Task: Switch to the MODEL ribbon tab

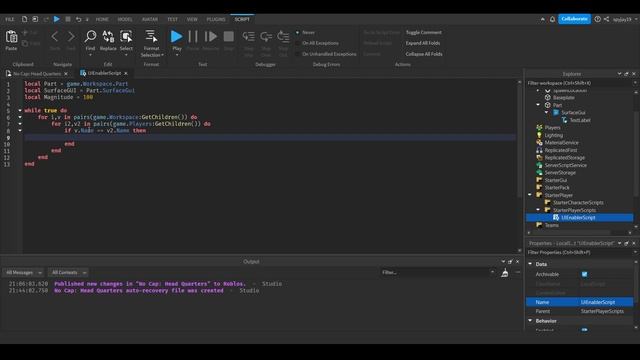Action: (x=125, y=19)
